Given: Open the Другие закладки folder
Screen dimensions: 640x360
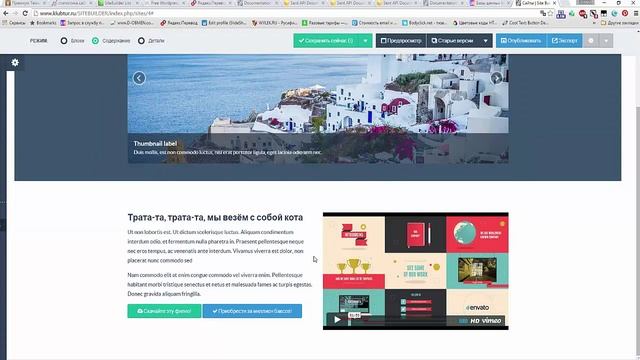Looking at the screenshot, I should click(619, 23).
